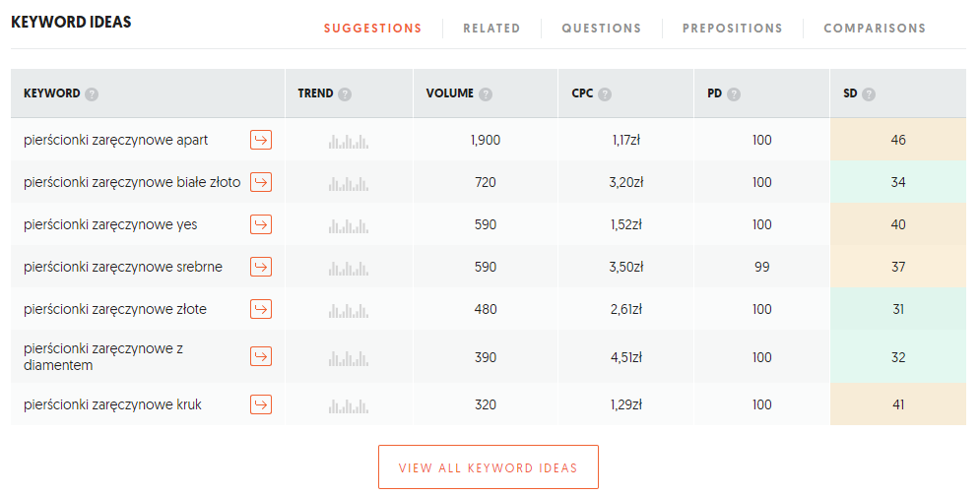Click the pierścionki zaręczynowe apart keyword
Viewport: 980px width, 495px height.
(x=115, y=140)
